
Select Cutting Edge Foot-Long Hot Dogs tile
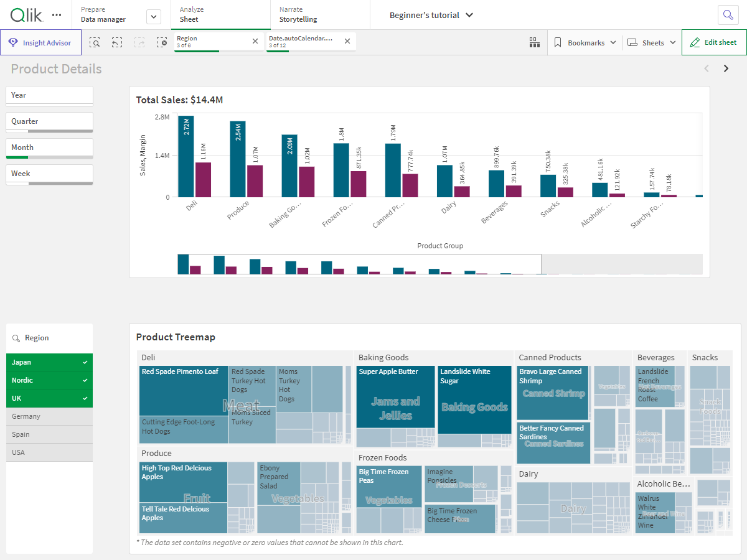(184, 430)
